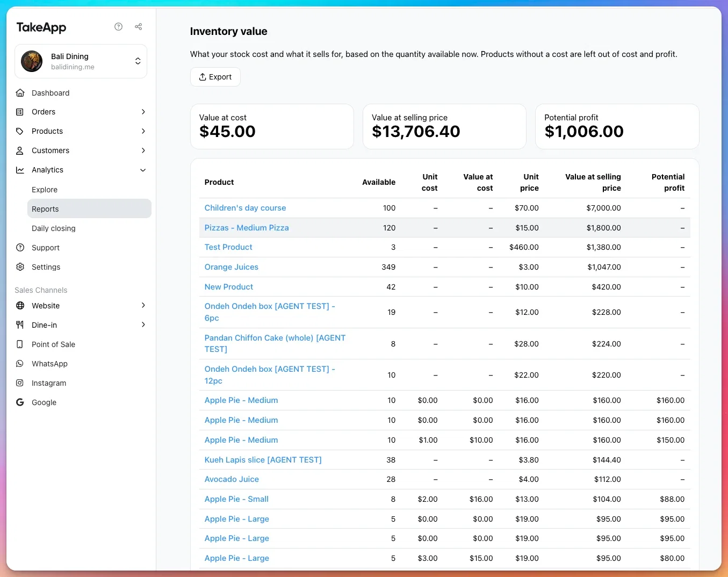Open the Pandan Chiffon Cake product link

coord(275,343)
